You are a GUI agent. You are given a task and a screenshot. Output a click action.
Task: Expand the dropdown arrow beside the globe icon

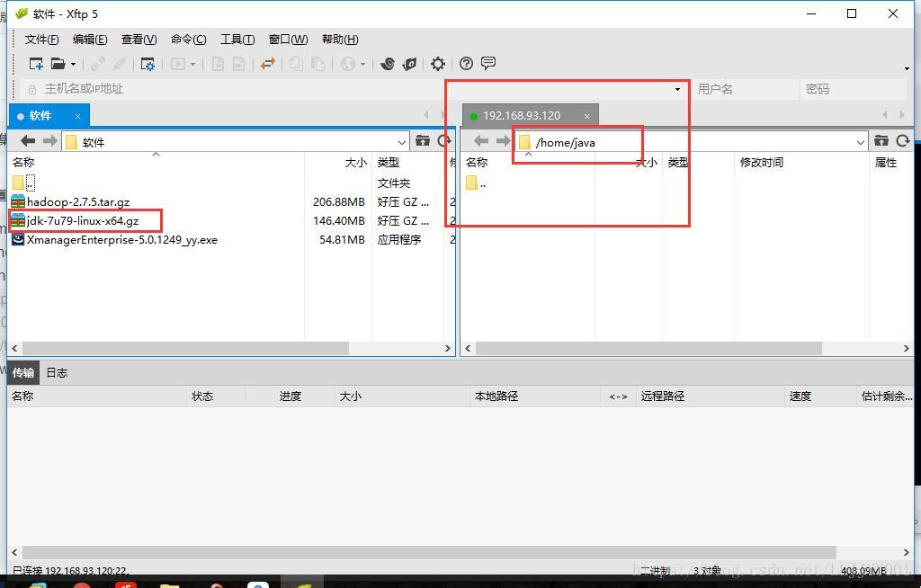[363, 64]
